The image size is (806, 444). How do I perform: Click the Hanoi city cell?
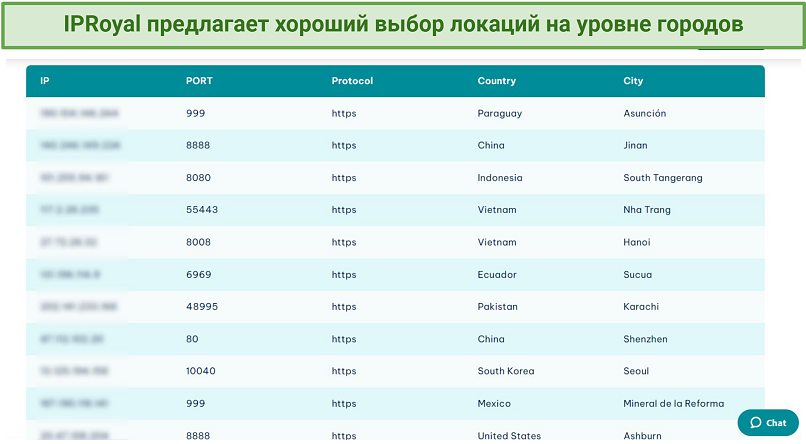pyautogui.click(x=636, y=242)
